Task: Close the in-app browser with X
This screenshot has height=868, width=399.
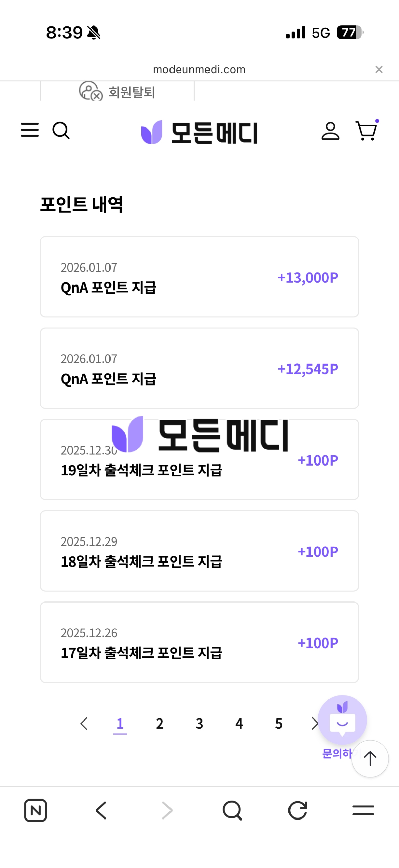Action: pos(379,70)
